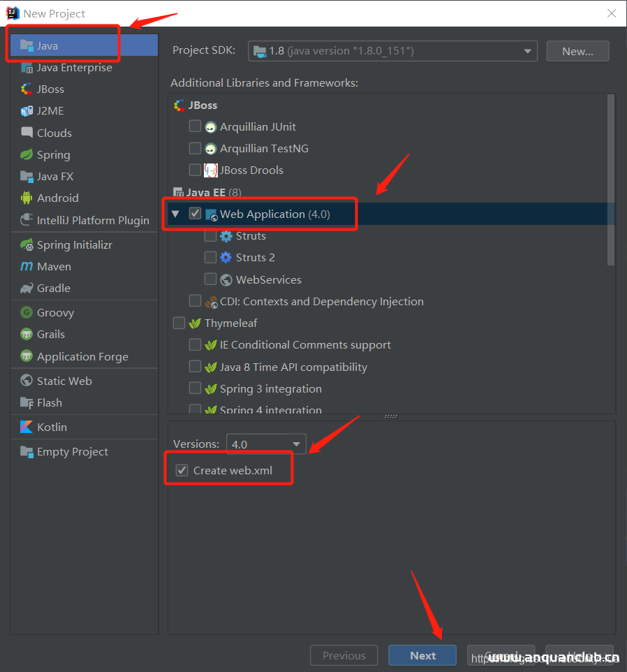Viewport: 627px width, 672px height.
Task: Click the Gradle elephant icon
Action: (27, 288)
